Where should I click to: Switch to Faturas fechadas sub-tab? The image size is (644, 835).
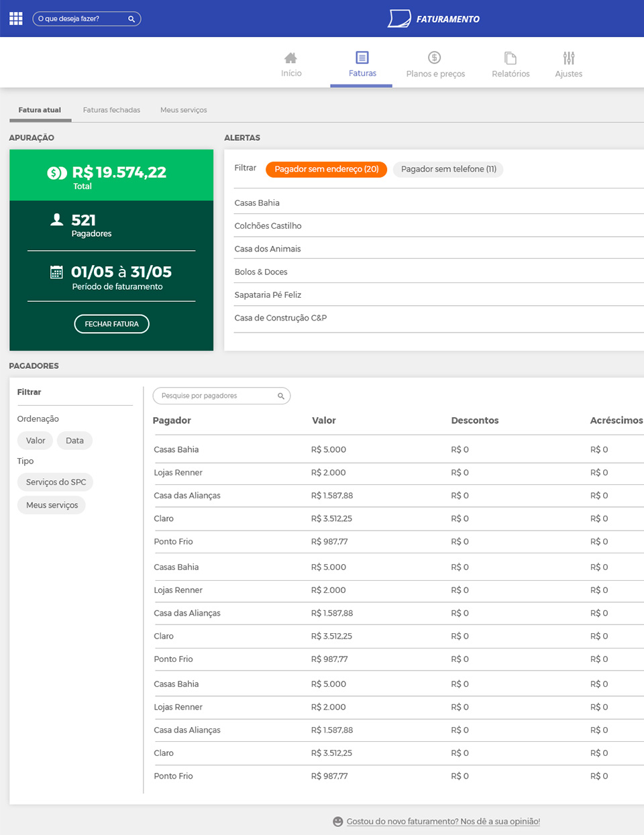point(111,110)
